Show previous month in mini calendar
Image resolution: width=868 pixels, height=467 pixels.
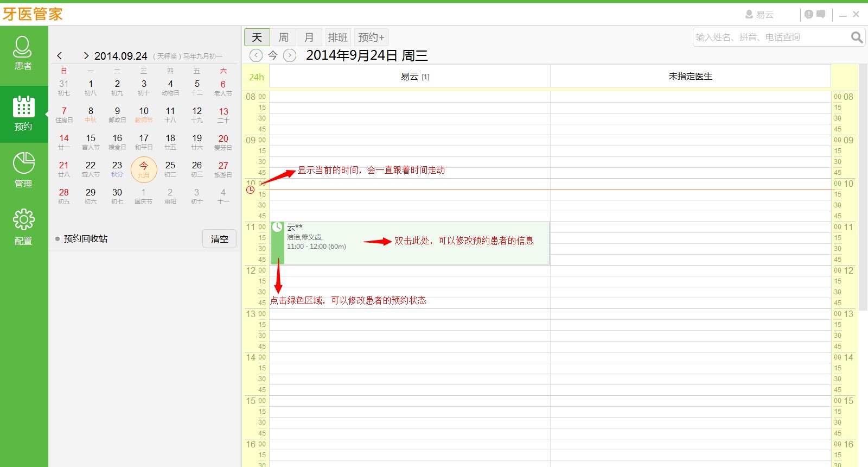60,56
